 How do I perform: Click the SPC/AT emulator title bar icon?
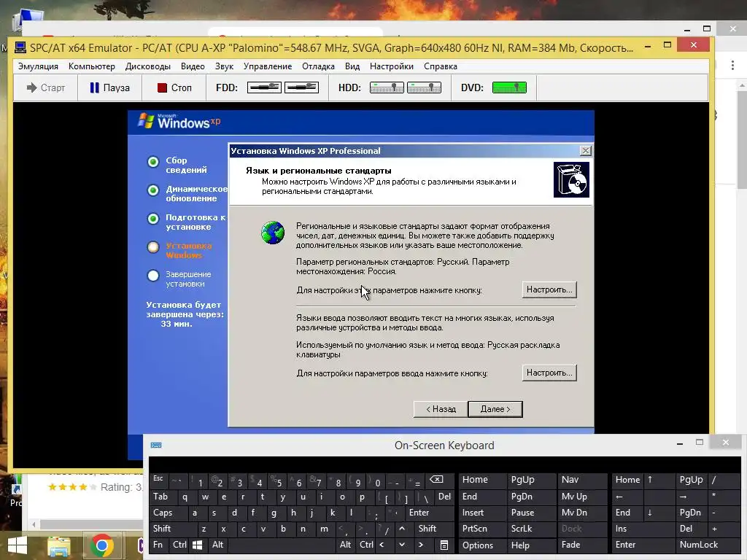[x=20, y=47]
